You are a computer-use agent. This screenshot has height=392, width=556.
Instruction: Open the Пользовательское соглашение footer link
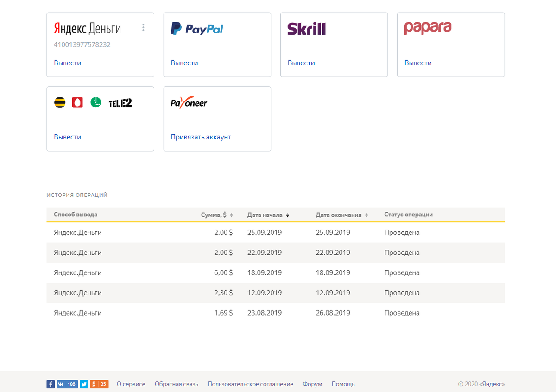[x=251, y=384]
